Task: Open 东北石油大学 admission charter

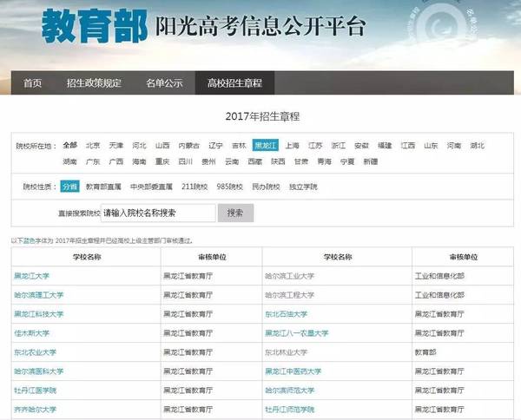Action: pyautogui.click(x=286, y=314)
